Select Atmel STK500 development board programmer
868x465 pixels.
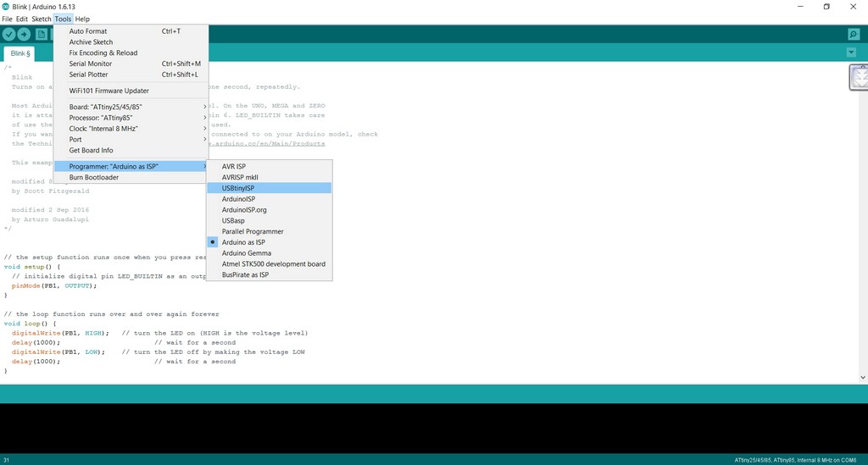(x=269, y=264)
